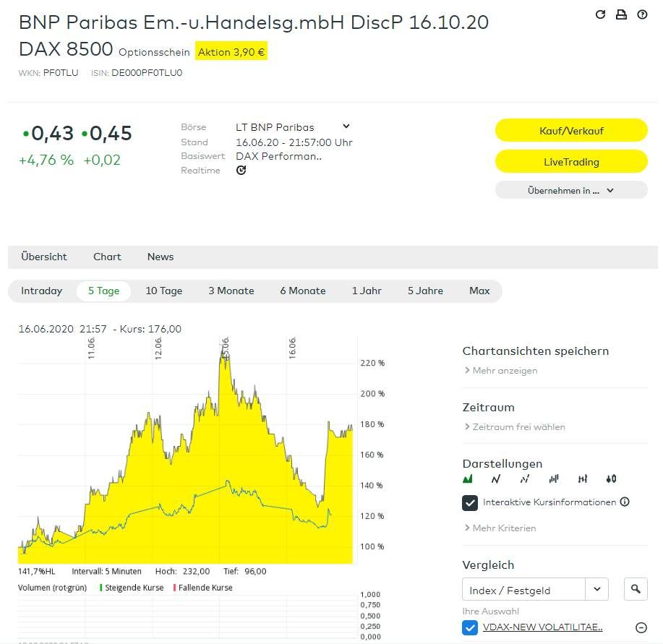663x644 pixels.
Task: Open help via the question mark icon
Action: pyautogui.click(x=642, y=14)
